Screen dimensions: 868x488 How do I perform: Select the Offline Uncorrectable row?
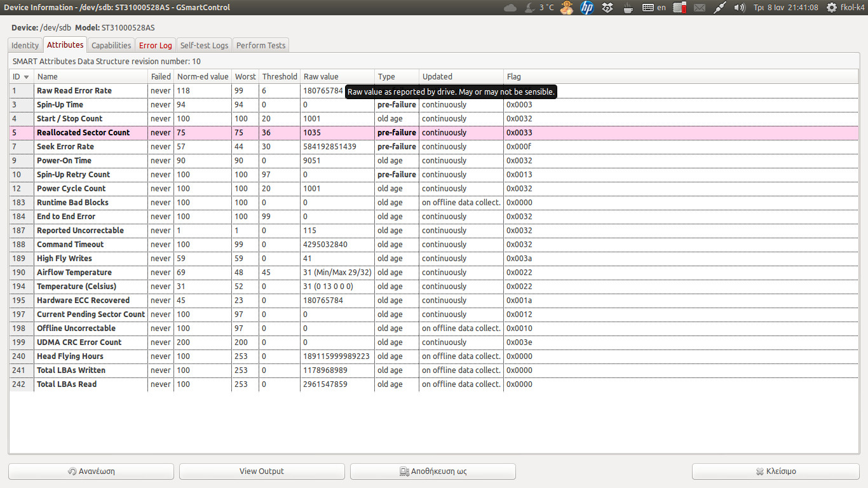click(x=434, y=329)
